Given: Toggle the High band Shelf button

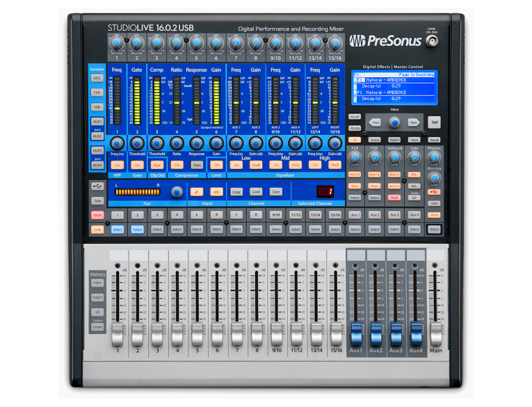Looking at the screenshot, I should click(335, 166).
